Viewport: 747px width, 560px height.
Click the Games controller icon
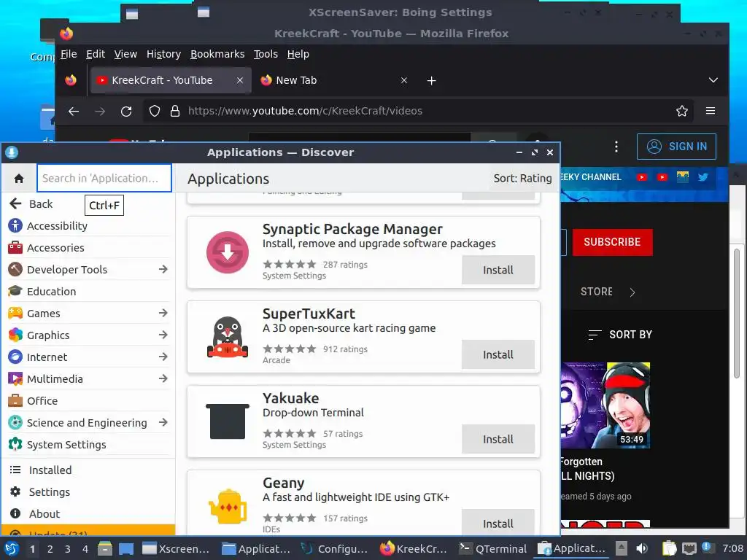(15, 314)
